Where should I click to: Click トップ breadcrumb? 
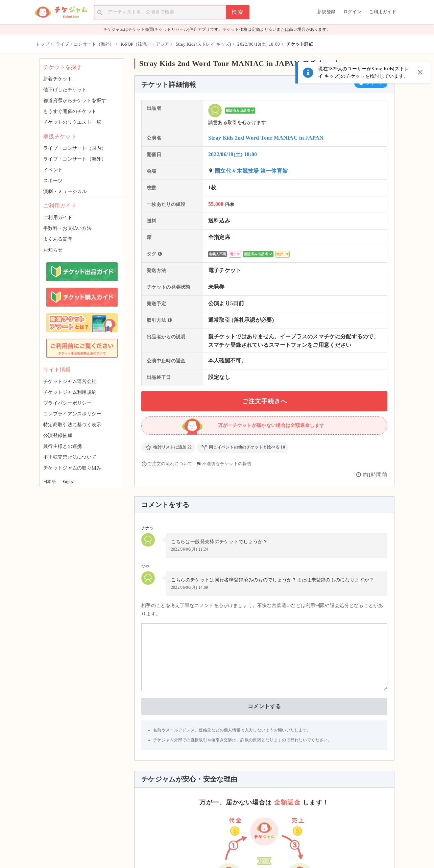pos(43,44)
